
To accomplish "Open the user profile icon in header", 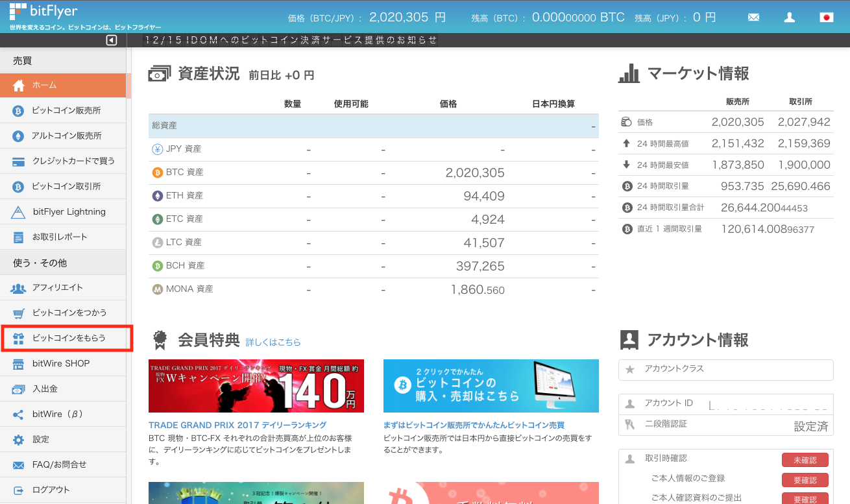I will (790, 18).
